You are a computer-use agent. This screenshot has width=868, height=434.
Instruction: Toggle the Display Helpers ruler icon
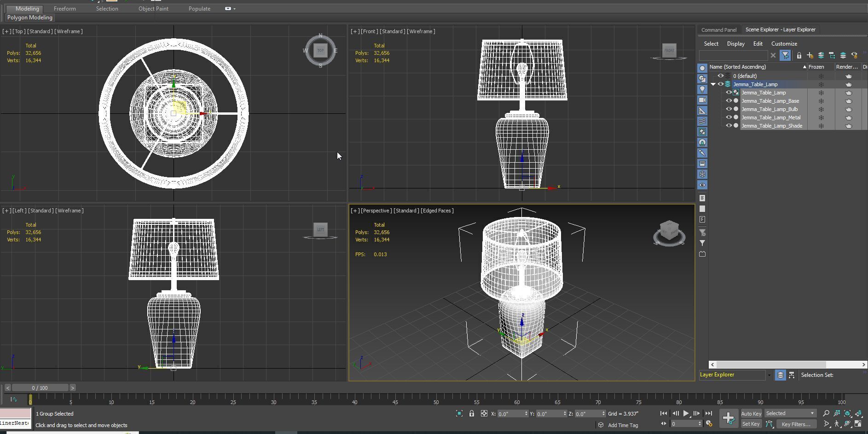702,111
